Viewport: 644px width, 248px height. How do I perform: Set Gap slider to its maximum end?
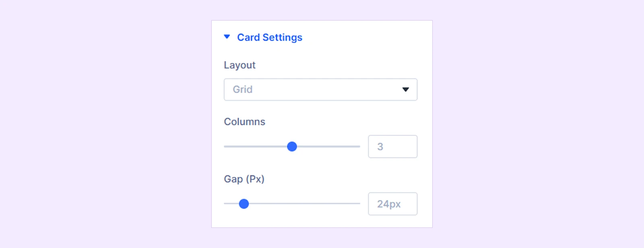pos(359,204)
